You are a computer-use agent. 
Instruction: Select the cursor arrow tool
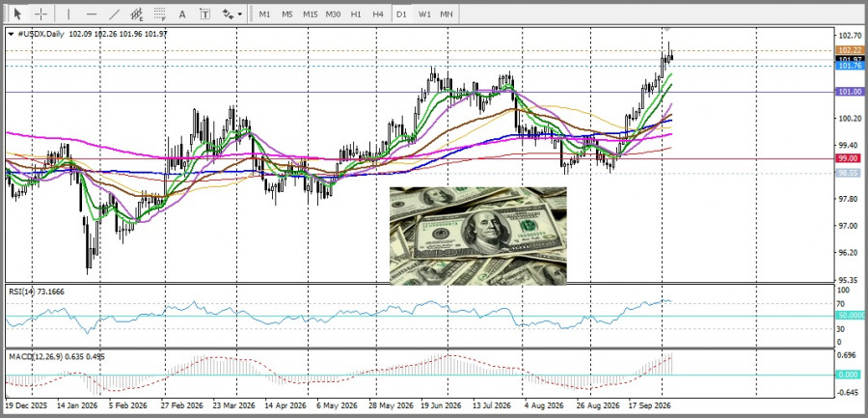pos(18,14)
